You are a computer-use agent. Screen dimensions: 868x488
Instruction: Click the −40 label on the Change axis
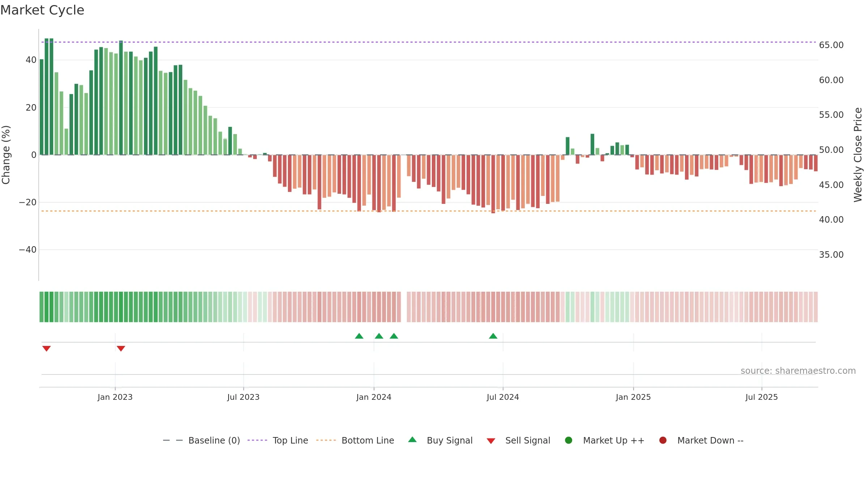(28, 250)
